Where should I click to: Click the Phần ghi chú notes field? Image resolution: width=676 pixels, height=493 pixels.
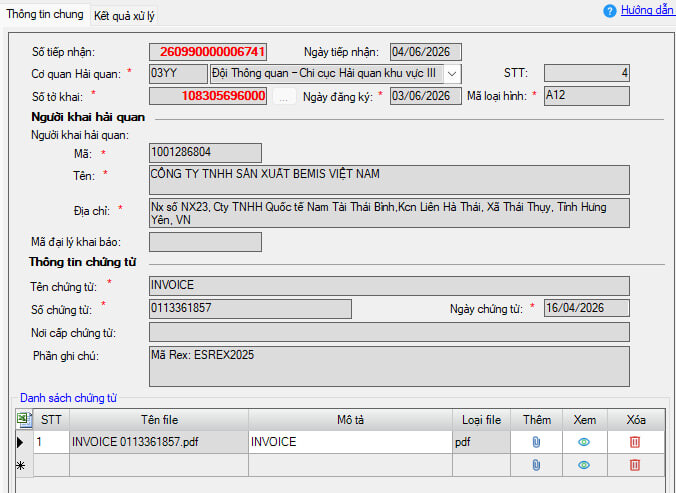(x=389, y=366)
